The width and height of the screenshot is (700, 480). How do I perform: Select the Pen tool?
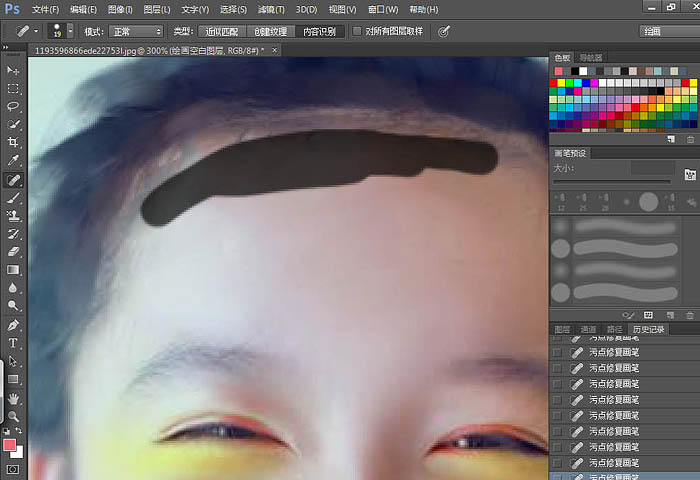[x=13, y=325]
